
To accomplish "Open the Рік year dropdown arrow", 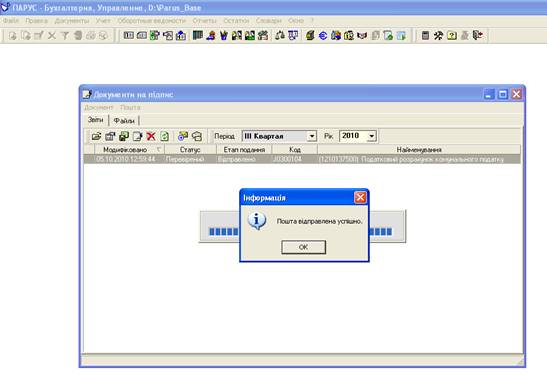I will [372, 136].
